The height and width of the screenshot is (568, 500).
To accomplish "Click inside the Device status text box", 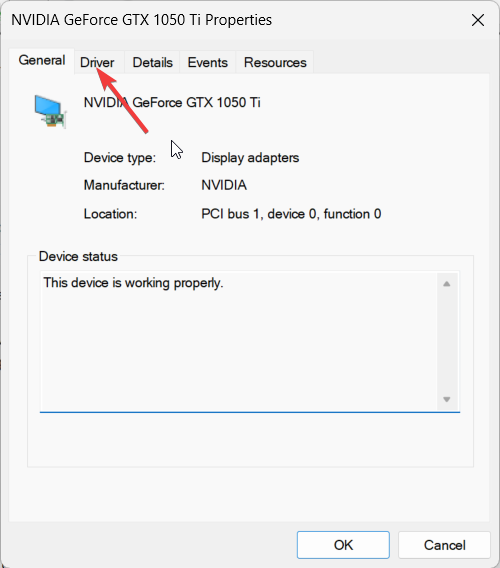I will tap(238, 341).
